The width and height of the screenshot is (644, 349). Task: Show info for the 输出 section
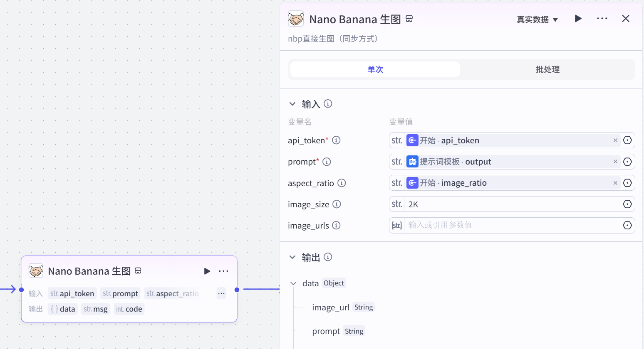click(x=328, y=257)
